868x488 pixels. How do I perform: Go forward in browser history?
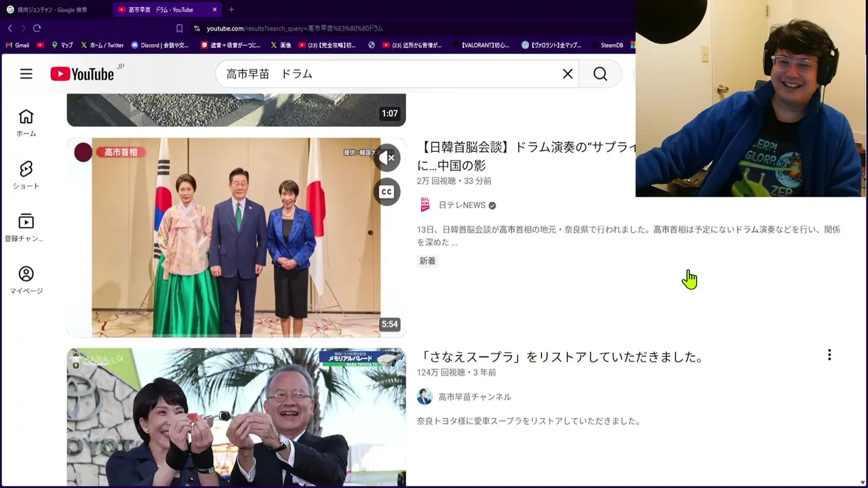(23, 28)
